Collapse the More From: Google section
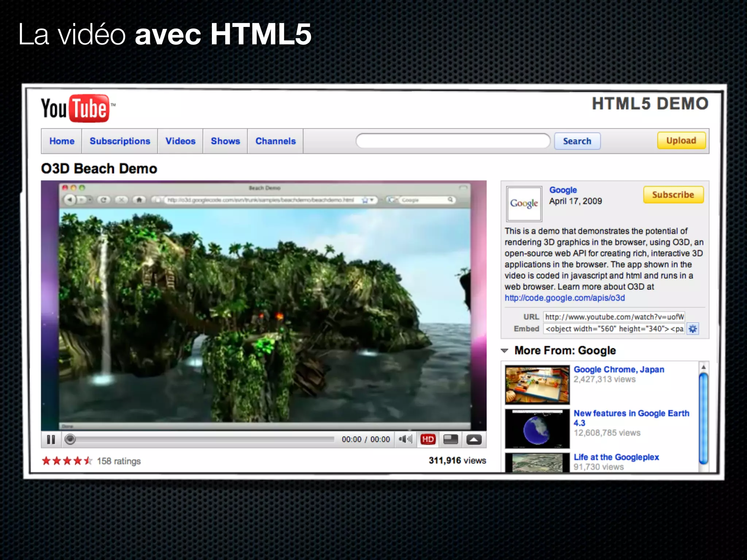This screenshot has width=747, height=560. 504,351
